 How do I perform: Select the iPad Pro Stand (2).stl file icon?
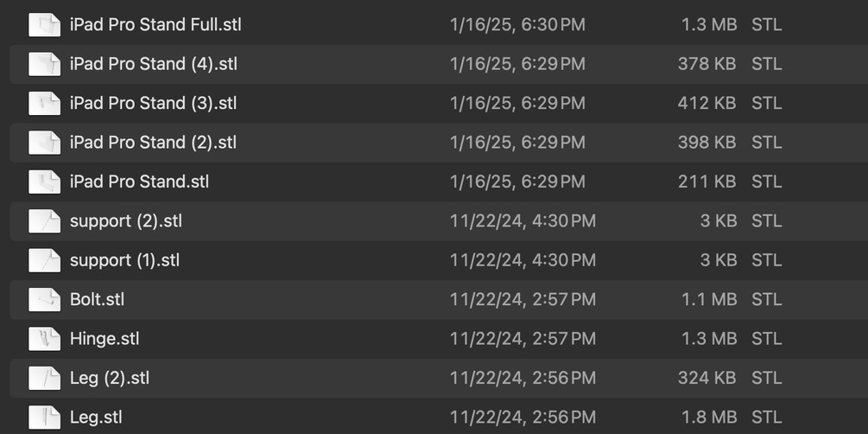[x=44, y=143]
